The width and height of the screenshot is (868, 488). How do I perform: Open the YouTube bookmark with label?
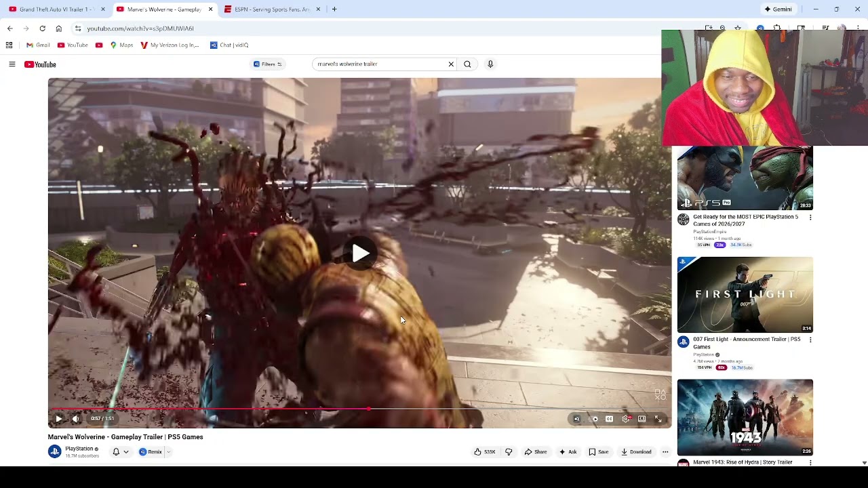point(73,45)
